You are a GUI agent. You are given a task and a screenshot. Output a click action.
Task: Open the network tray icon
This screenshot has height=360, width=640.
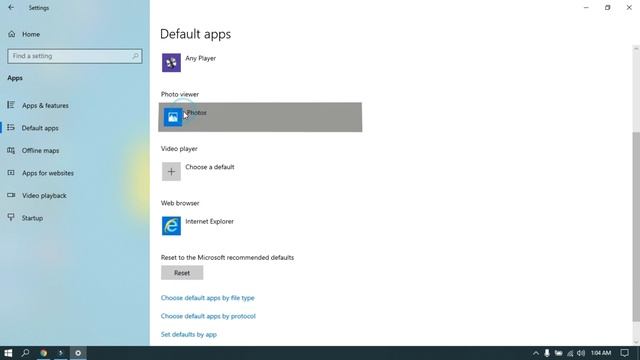tap(570, 353)
